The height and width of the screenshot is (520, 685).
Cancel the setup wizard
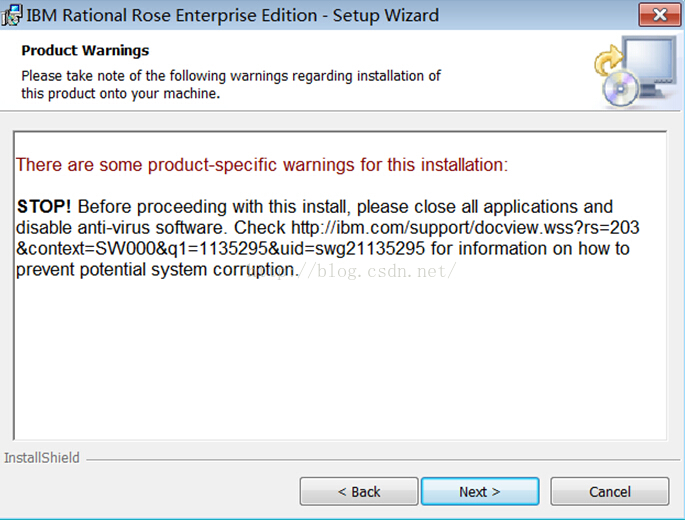(x=609, y=492)
